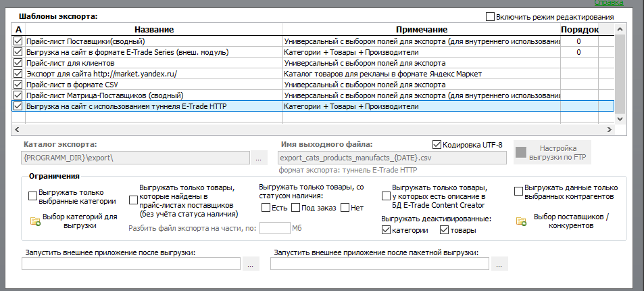The width and height of the screenshot is (644, 291).
Task: Click horizontal scrollbar left arrow
Action: [17, 129]
